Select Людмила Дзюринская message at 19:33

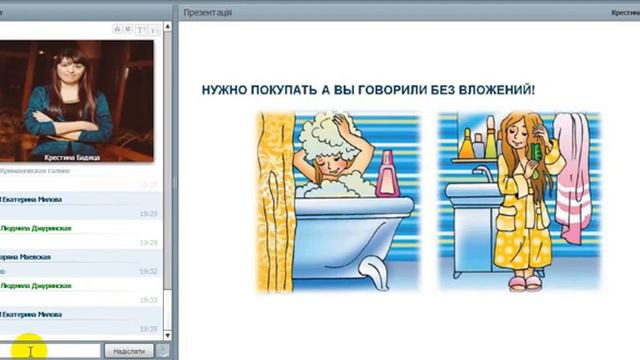pos(81,292)
